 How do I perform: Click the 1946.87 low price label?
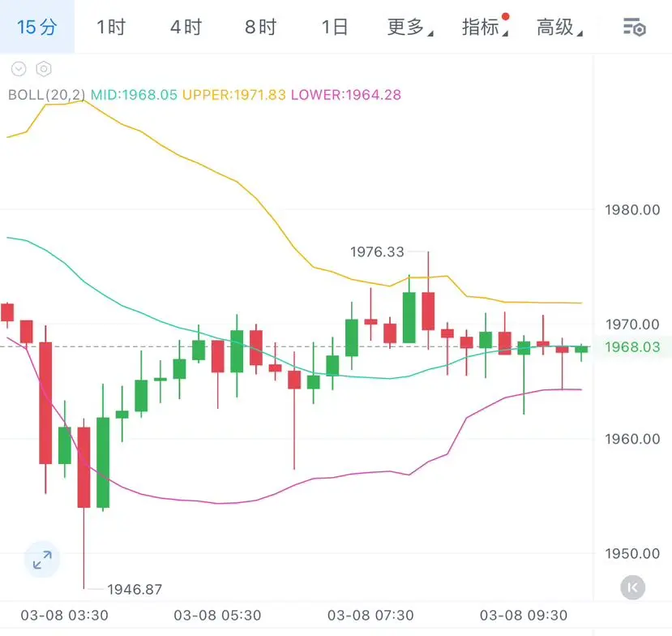coord(135,589)
